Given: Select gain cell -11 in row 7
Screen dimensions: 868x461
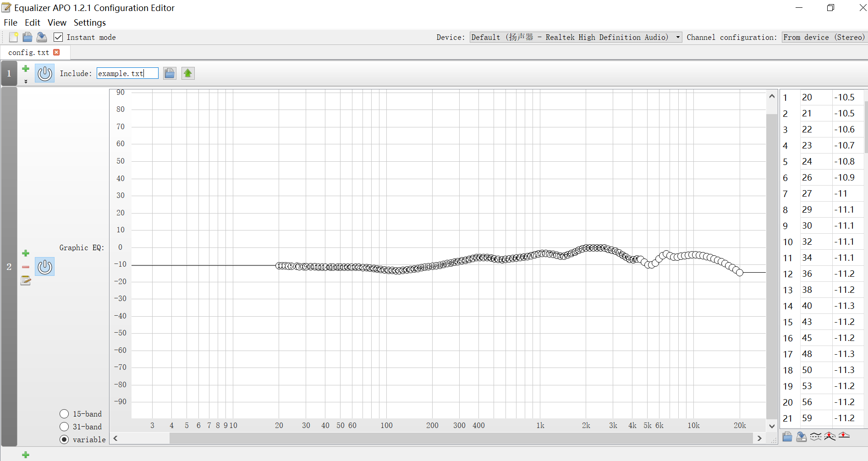Looking at the screenshot, I should tap(848, 193).
